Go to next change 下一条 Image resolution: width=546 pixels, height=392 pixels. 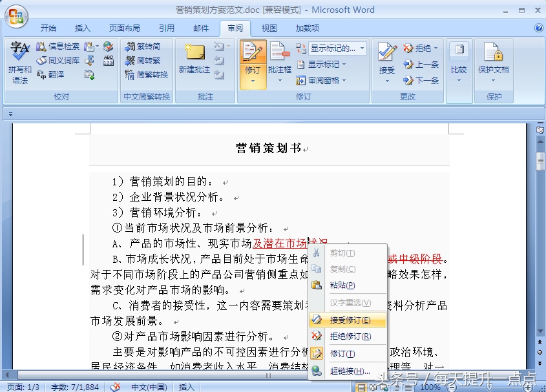421,81
